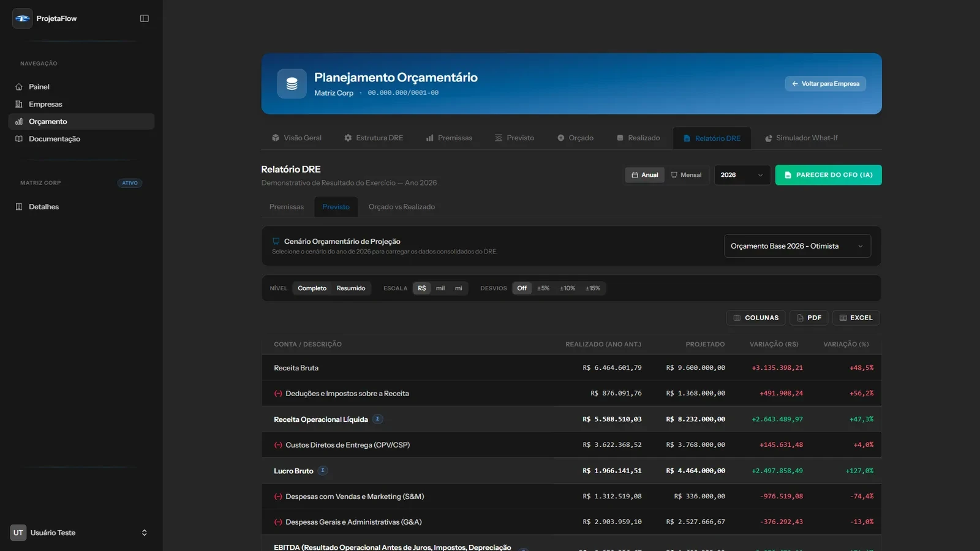Choose ±10% deviation threshold

point(567,288)
